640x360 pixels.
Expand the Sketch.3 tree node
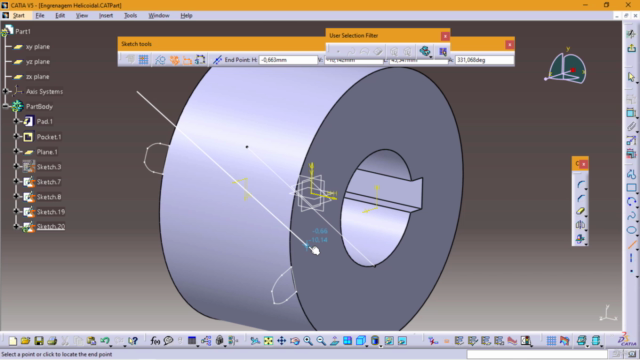[x=16, y=167]
